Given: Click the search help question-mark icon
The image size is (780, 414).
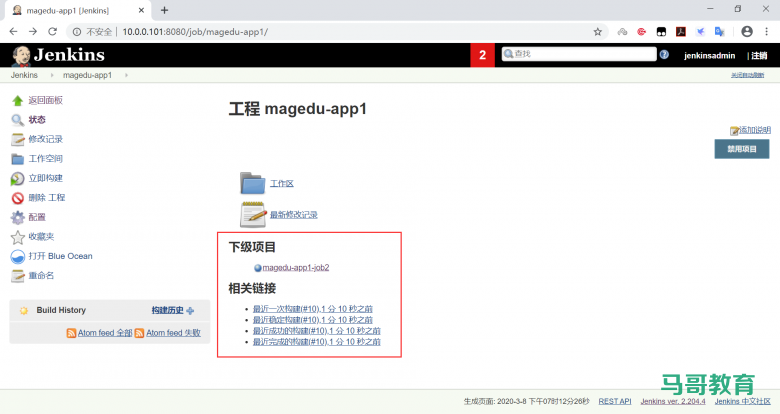Looking at the screenshot, I should [x=664, y=55].
